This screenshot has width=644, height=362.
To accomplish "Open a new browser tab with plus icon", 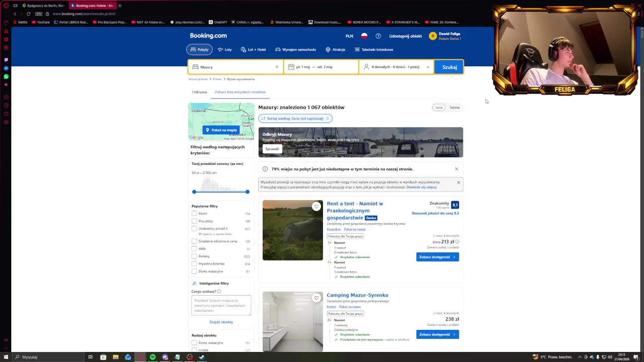I will (x=120, y=6).
